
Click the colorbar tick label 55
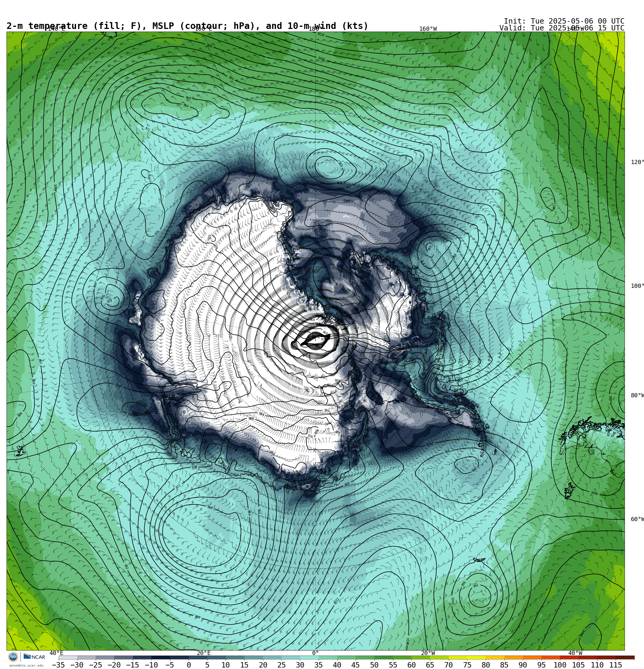pyautogui.click(x=393, y=665)
